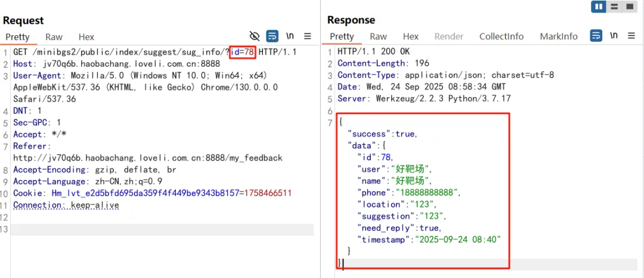
Task: Switch to Request Hex tab
Action: [x=86, y=37]
